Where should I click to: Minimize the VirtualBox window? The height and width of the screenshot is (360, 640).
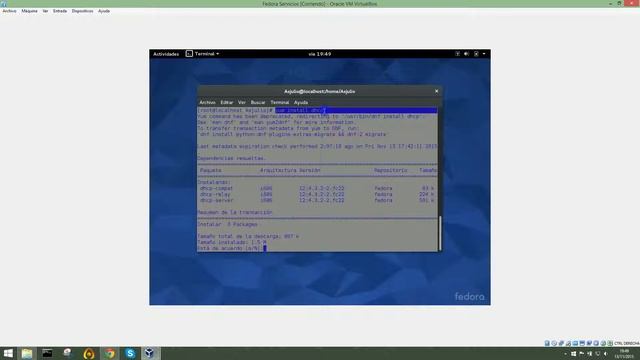(x=610, y=3)
